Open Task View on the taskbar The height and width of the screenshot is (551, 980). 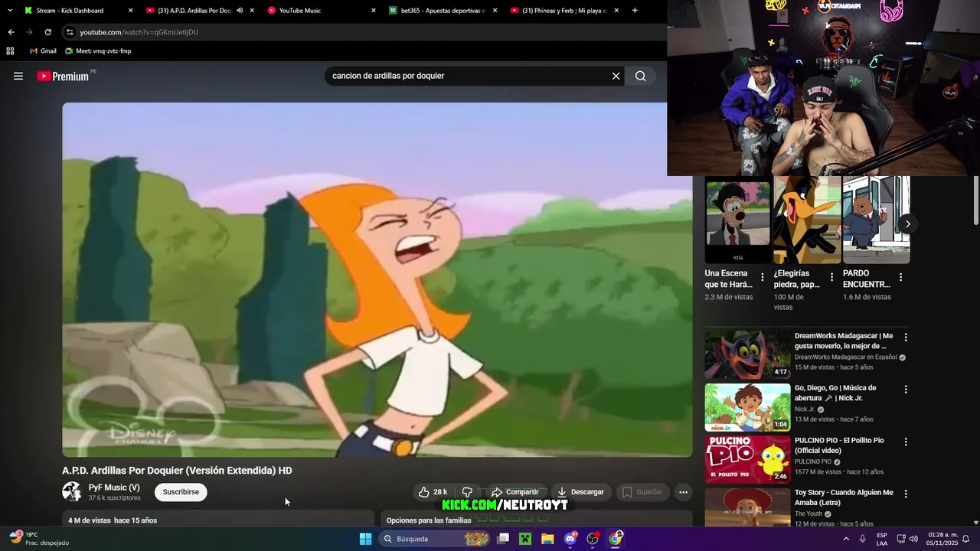point(503,539)
